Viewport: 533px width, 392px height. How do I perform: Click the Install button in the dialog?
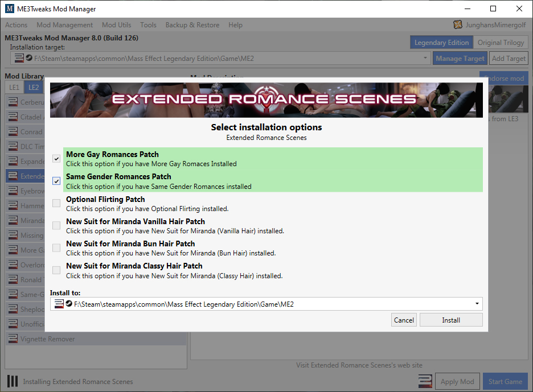click(x=451, y=320)
